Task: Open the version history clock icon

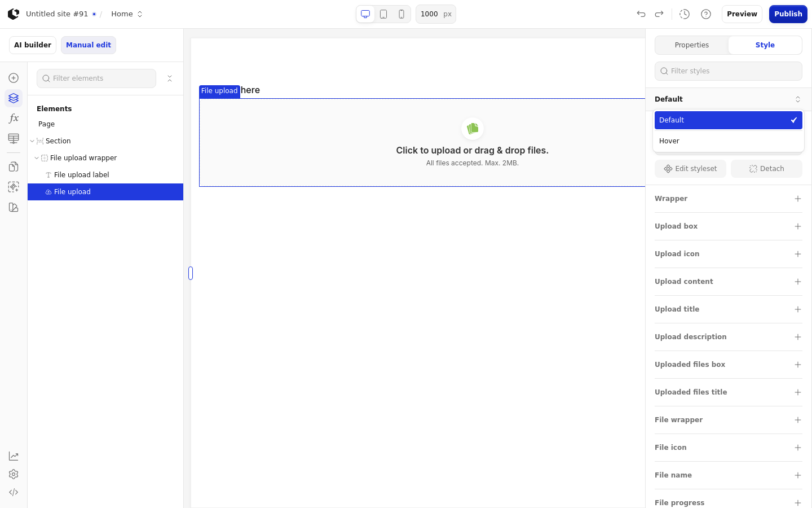Action: pyautogui.click(x=685, y=14)
